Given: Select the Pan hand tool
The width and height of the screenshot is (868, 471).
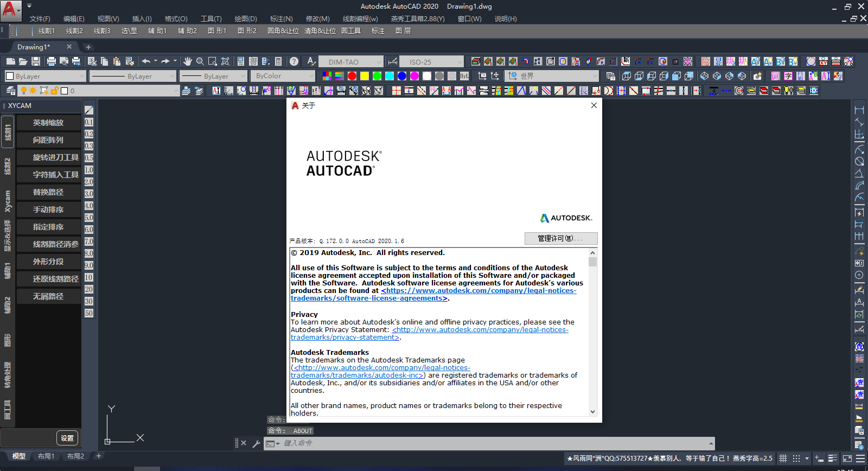Looking at the screenshot, I should point(188,61).
